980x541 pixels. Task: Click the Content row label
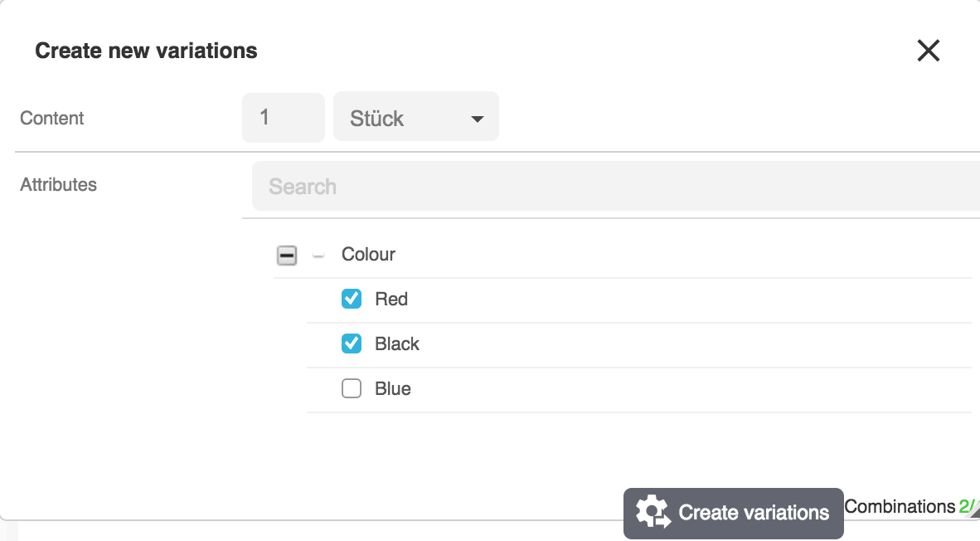click(x=52, y=118)
